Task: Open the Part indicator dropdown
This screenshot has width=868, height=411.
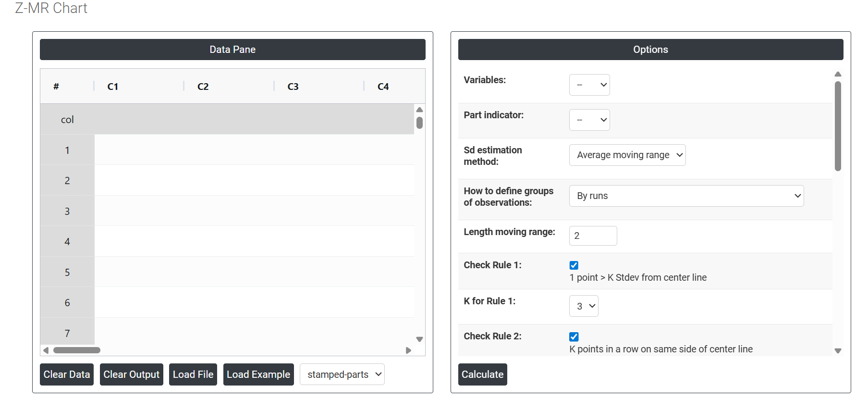Action: (x=589, y=120)
